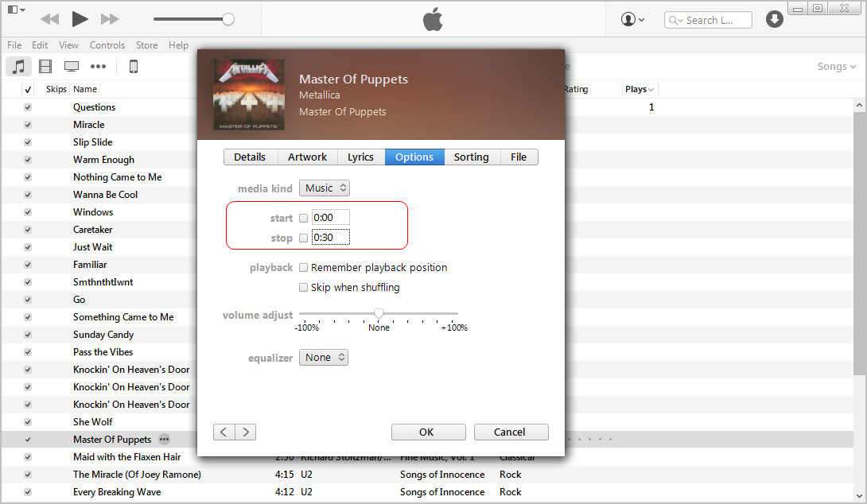Check Remember playback position
867x504 pixels.
tap(303, 267)
